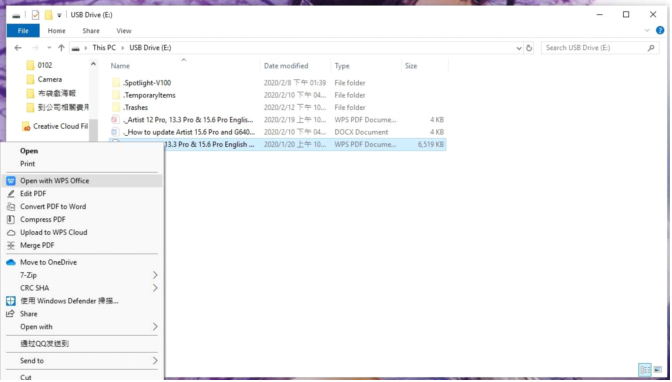The height and width of the screenshot is (382, 672).
Task: Choose the Convert PDF to Word icon
Action: click(x=11, y=207)
